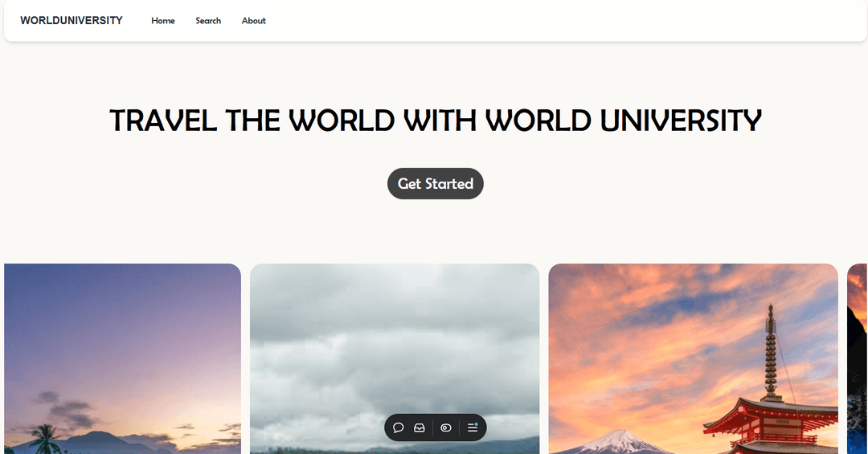The height and width of the screenshot is (454, 868).
Task: Open the inbox tray icon in floating toolbar
Action: (x=419, y=427)
